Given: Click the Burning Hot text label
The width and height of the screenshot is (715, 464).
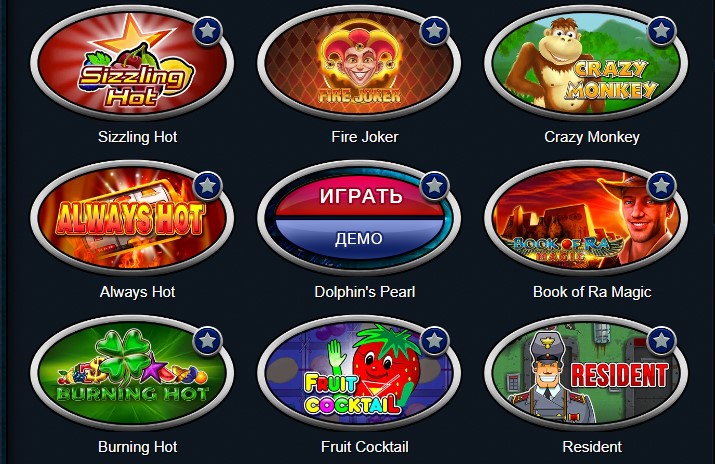Looking at the screenshot, I should (137, 447).
